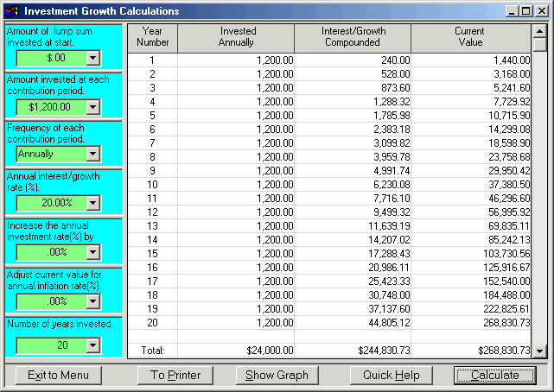This screenshot has width=554, height=392.
Task: Select interest value 20,986.11
Action: [353, 268]
